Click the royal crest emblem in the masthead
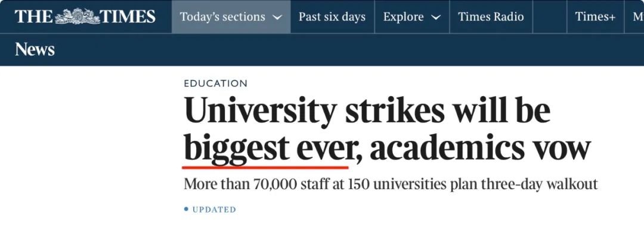 (77, 17)
